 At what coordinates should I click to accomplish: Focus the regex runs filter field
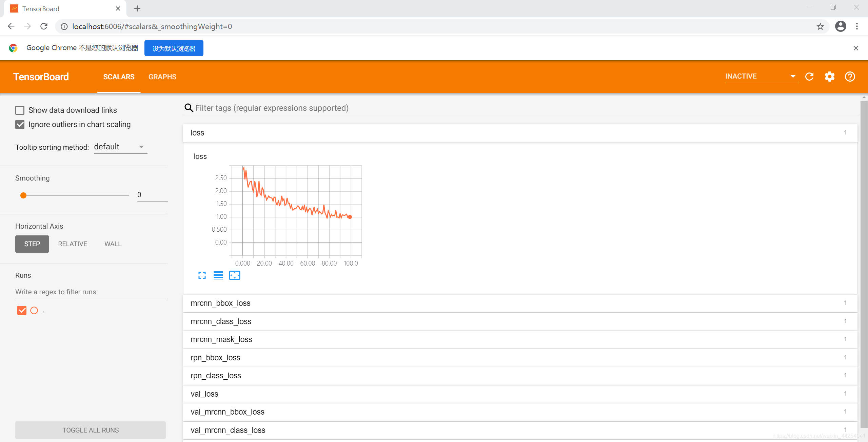coord(91,292)
